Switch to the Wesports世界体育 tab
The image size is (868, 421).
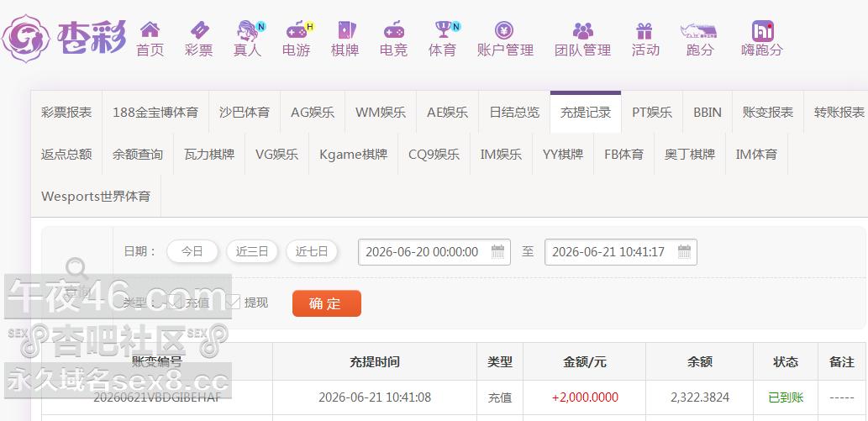(96, 196)
